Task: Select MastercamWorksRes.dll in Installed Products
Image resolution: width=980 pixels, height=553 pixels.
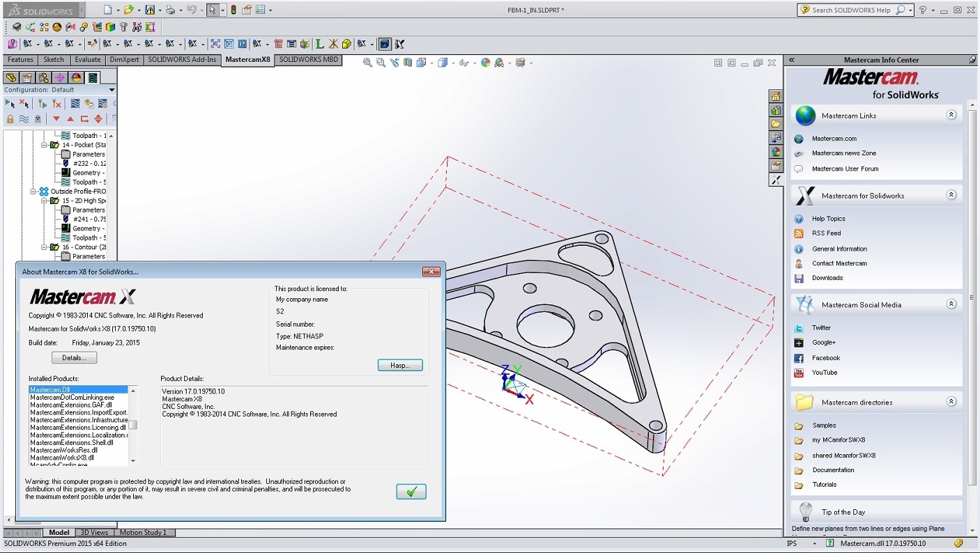Action: (x=63, y=450)
